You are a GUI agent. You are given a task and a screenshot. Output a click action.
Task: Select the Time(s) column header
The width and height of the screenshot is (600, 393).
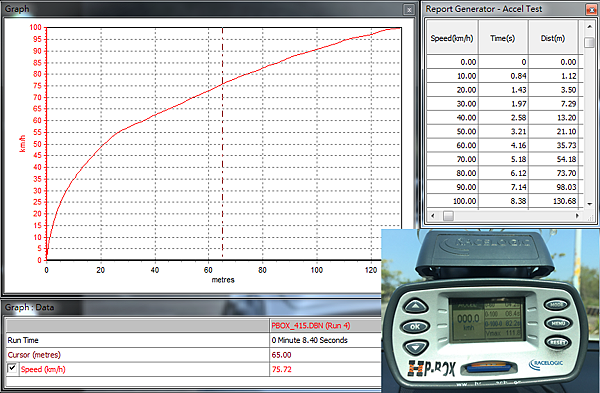coord(503,37)
